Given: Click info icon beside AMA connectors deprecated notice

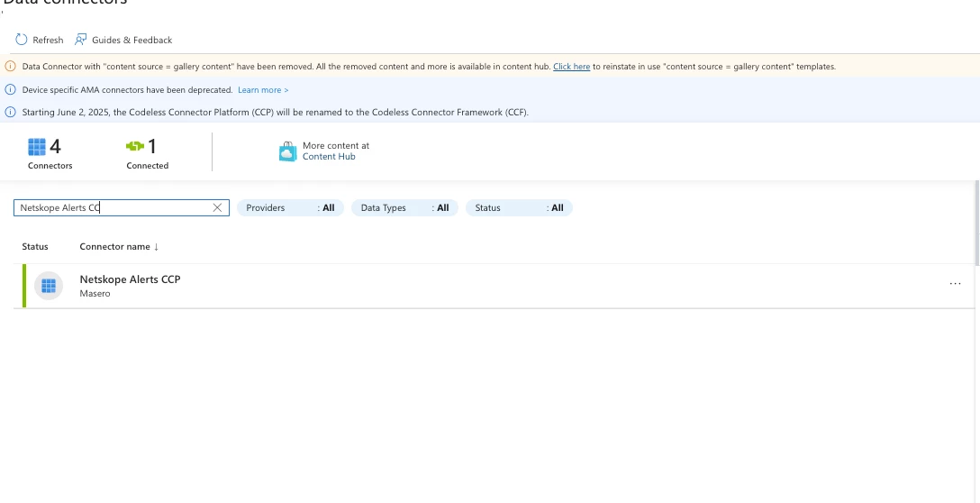Looking at the screenshot, I should pos(10,89).
